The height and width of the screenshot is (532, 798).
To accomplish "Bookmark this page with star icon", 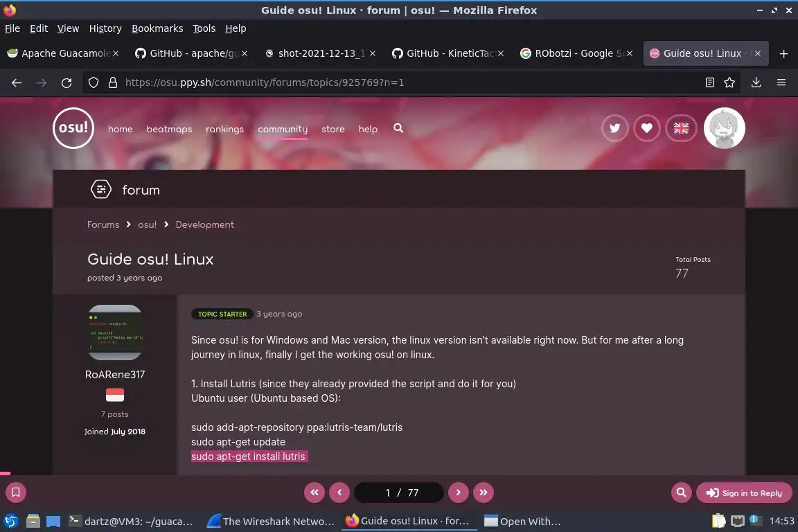I will pos(729,82).
